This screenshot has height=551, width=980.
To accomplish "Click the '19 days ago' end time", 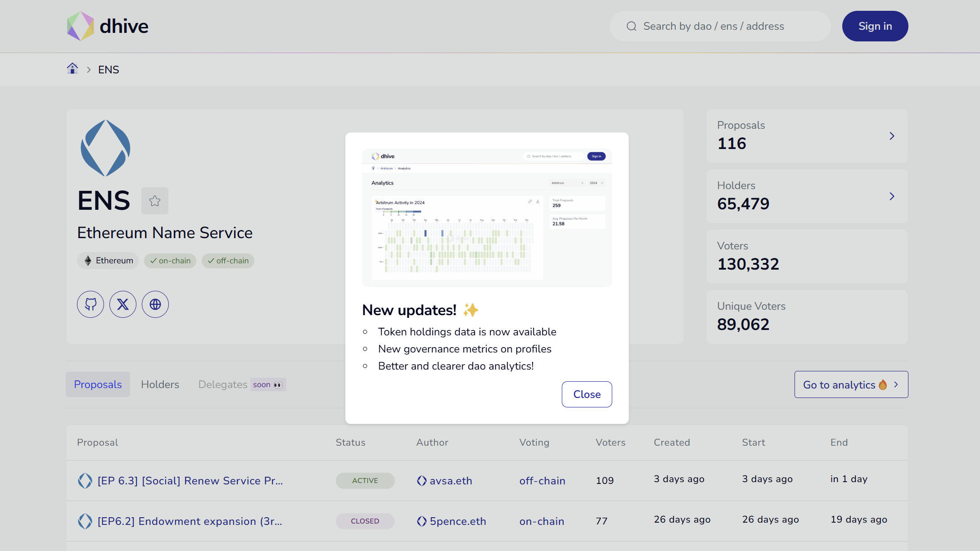I will (x=858, y=519).
